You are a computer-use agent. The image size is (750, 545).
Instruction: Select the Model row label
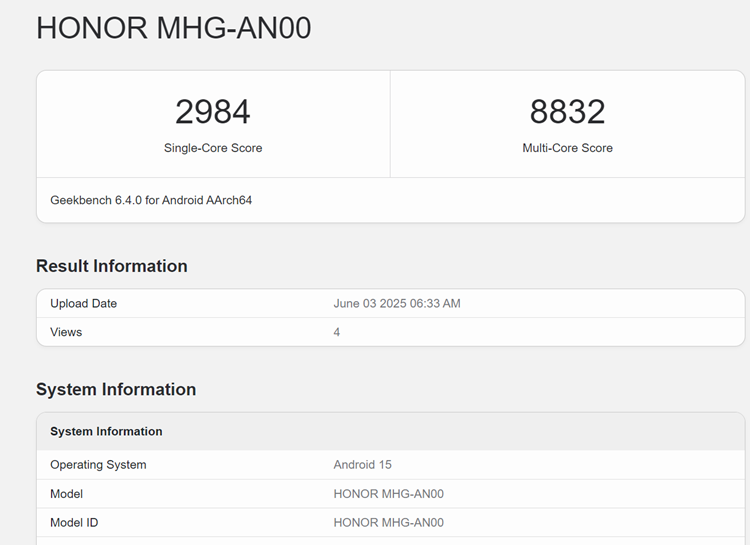point(66,493)
